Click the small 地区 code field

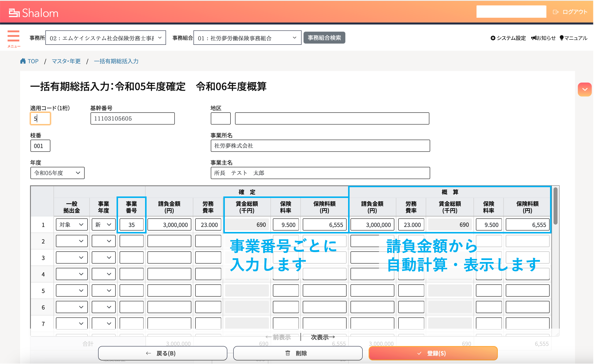pyautogui.click(x=221, y=119)
